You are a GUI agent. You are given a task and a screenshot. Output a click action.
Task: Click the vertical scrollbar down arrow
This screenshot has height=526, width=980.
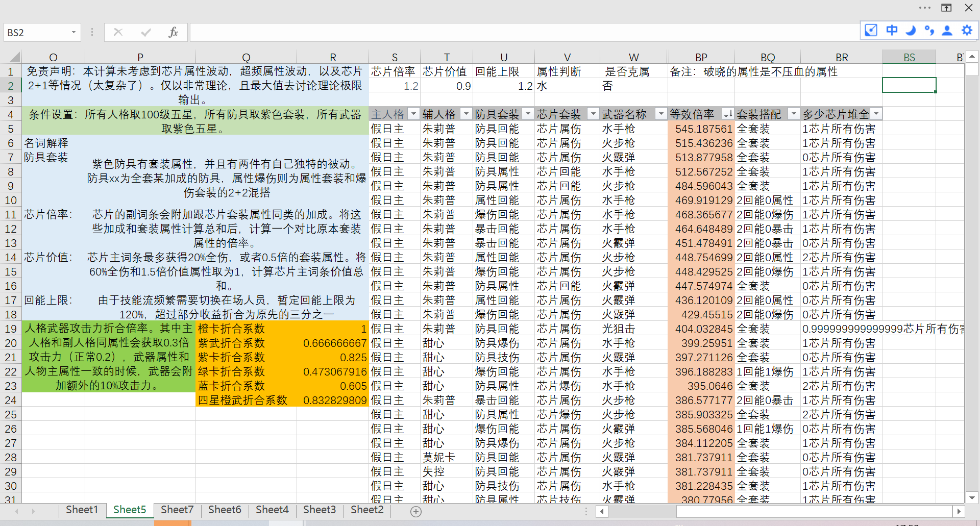(x=972, y=497)
